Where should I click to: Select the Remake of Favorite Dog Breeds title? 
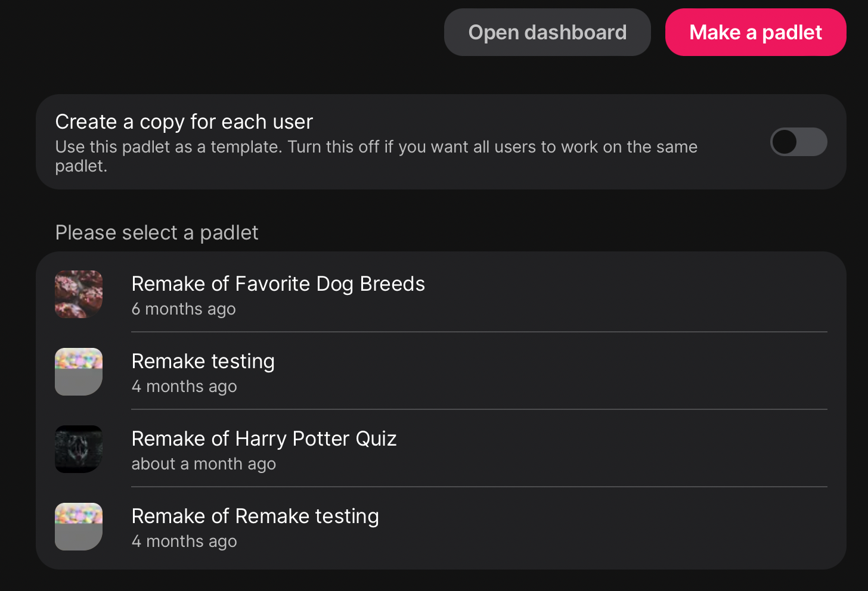(278, 284)
